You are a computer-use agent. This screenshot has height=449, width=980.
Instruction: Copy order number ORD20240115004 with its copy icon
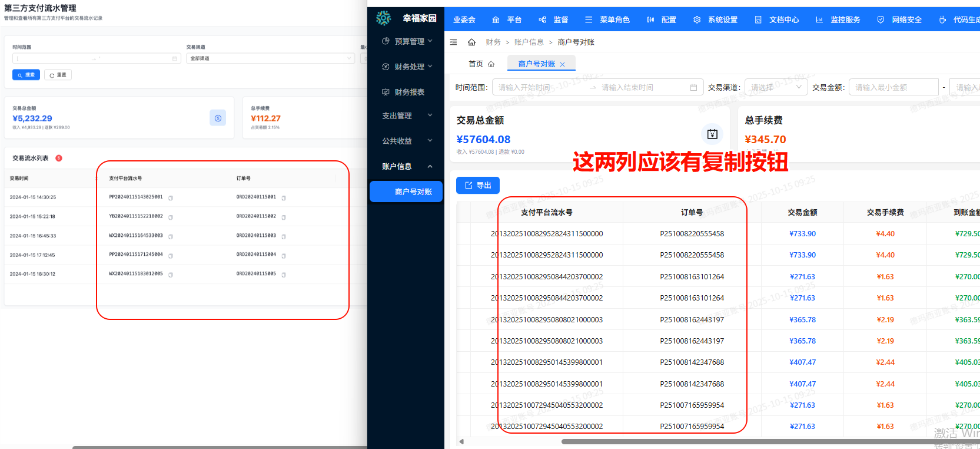(x=284, y=256)
